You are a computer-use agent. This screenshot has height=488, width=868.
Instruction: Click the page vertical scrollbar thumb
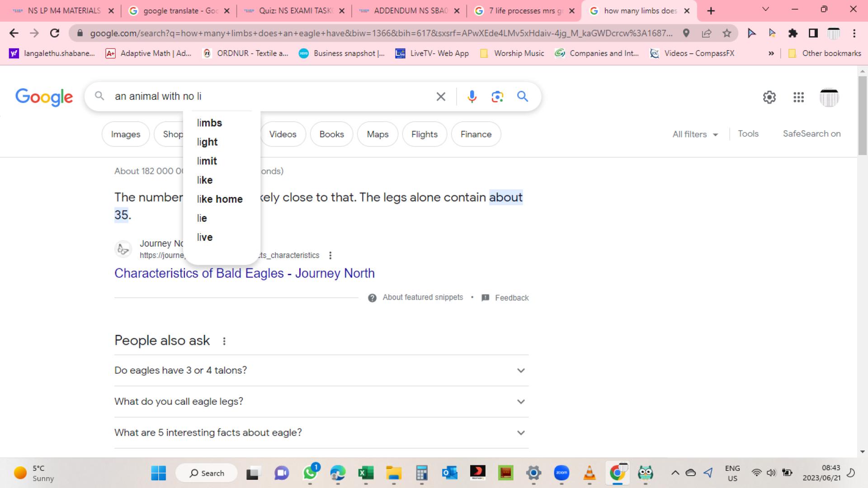pos(863,115)
